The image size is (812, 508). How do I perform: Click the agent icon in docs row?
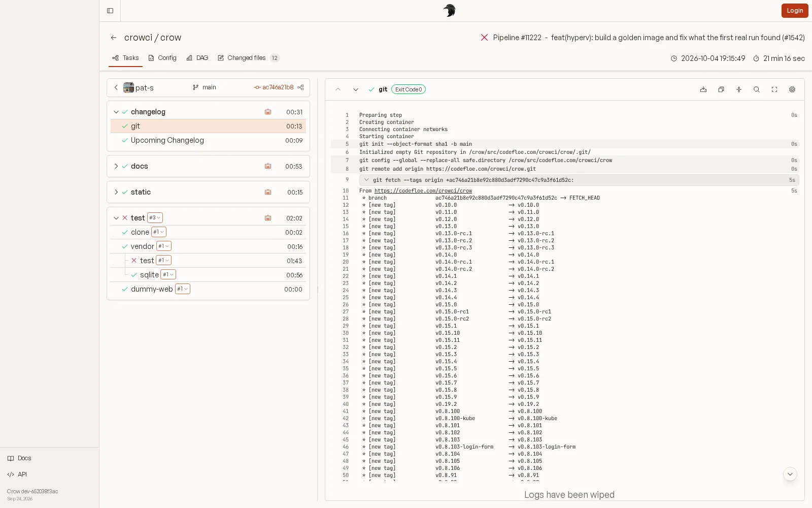pyautogui.click(x=268, y=166)
